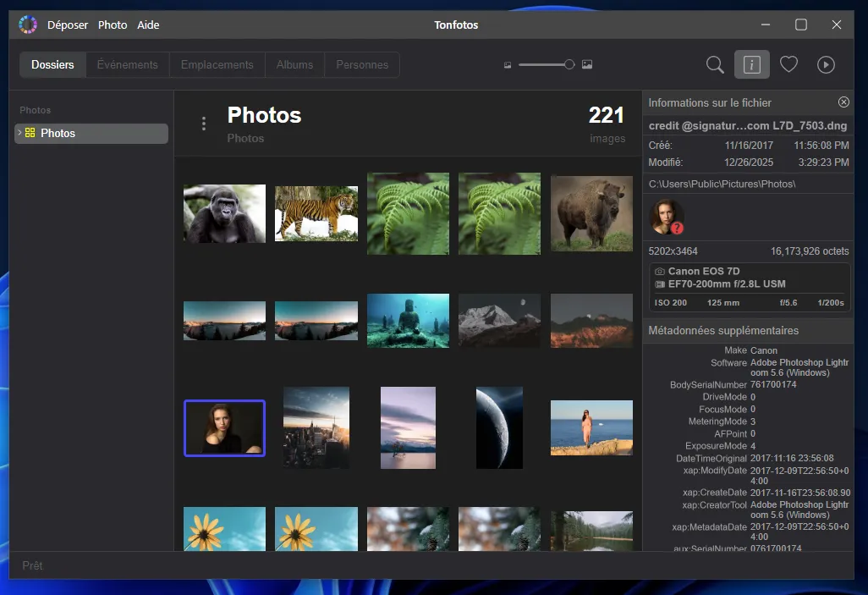The image size is (868, 595).
Task: Open favorites view with the heart icon
Action: 788,64
